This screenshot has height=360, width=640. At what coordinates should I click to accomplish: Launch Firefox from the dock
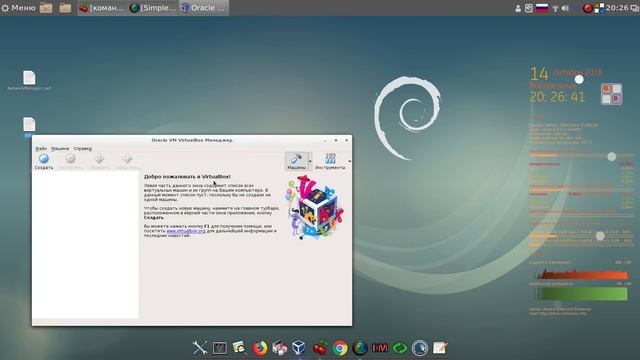(x=260, y=348)
